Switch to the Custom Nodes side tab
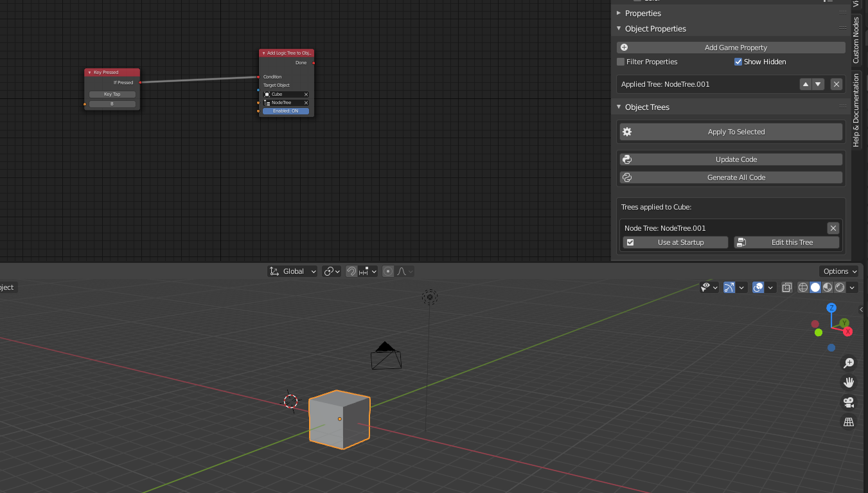The image size is (868, 493). tap(856, 40)
